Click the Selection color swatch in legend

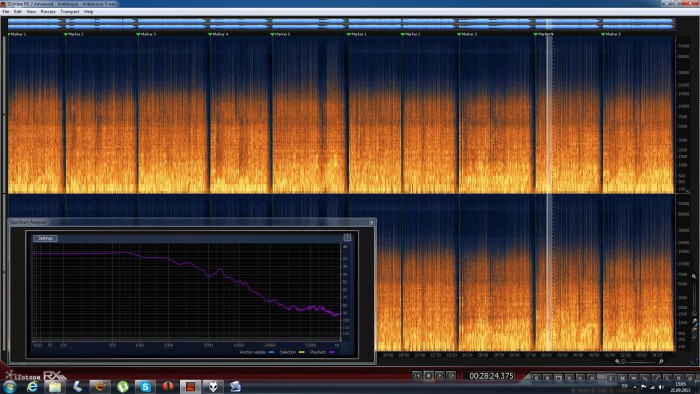coord(302,352)
